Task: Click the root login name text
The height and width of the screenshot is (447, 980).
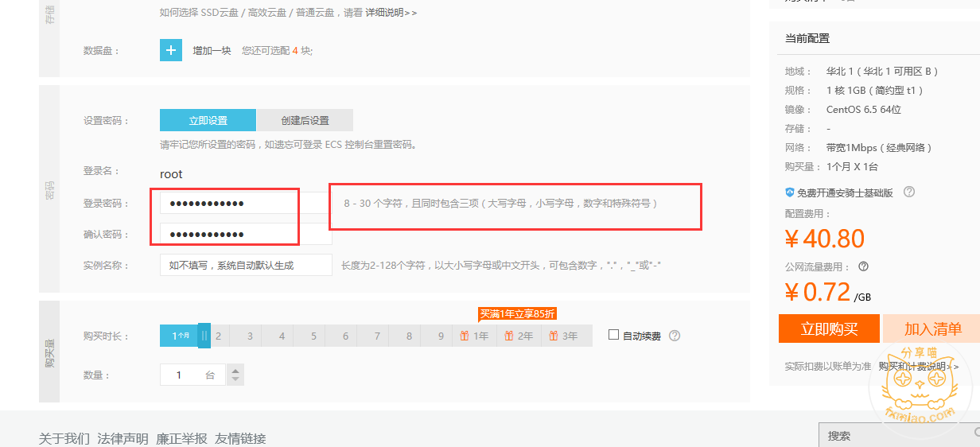Action: [171, 173]
